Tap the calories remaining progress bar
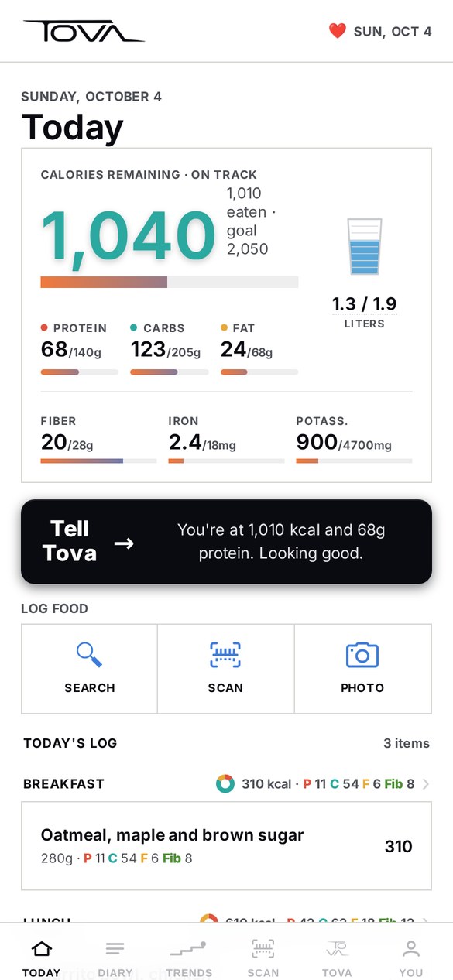This screenshot has width=453, height=980. pyautogui.click(x=169, y=282)
